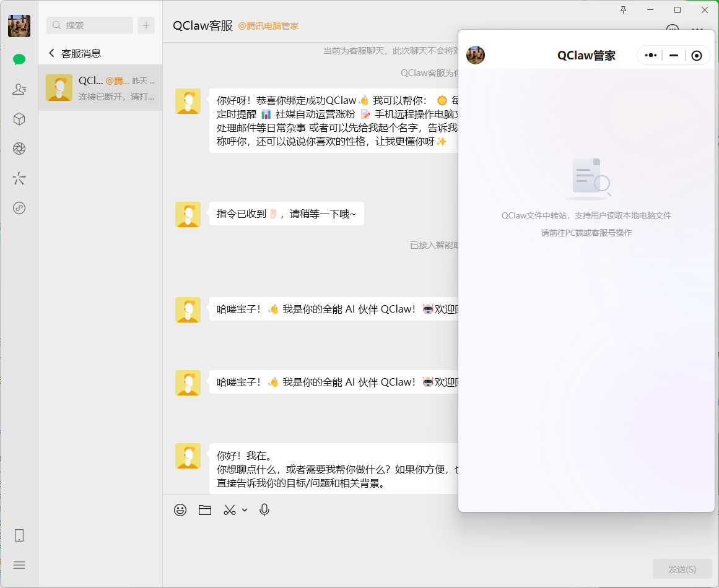
Task: Click the send file folder icon
Action: click(x=205, y=510)
